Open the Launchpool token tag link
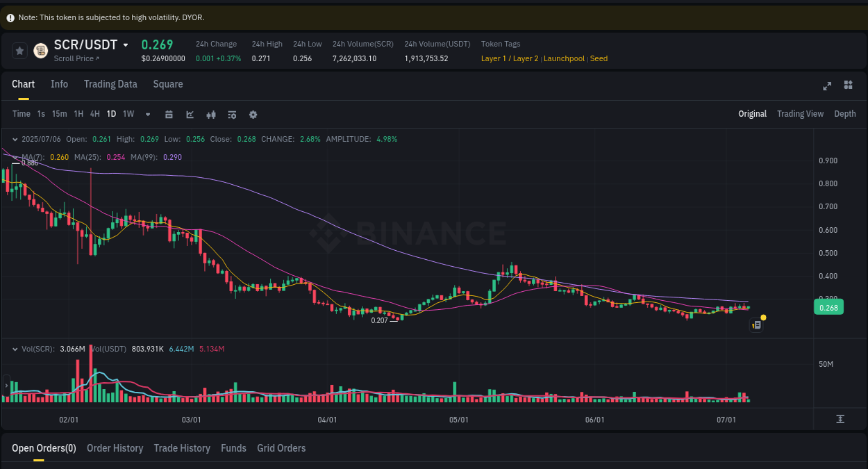Image resolution: width=868 pixels, height=469 pixels. (565, 58)
